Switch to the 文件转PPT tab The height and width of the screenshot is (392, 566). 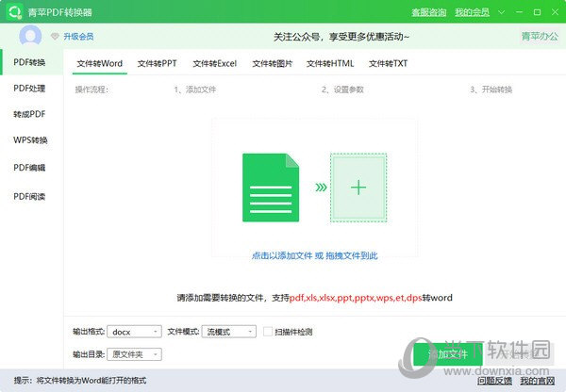coord(157,63)
